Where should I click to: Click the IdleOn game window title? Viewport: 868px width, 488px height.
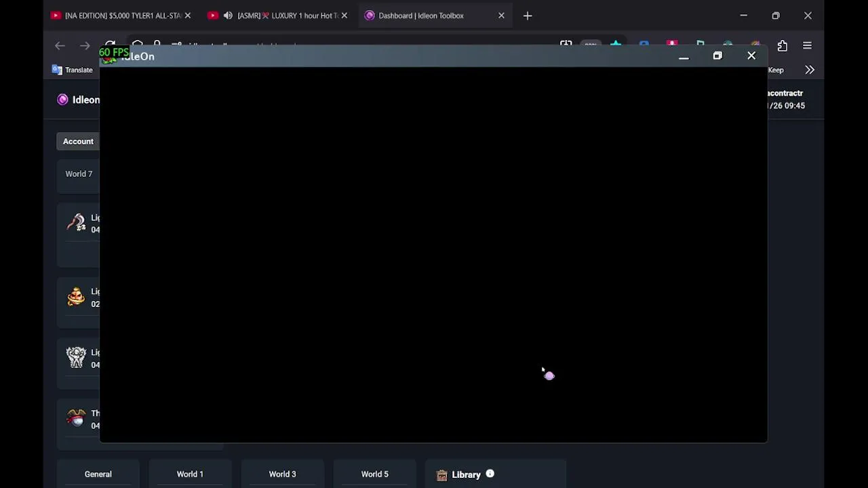pyautogui.click(x=138, y=57)
